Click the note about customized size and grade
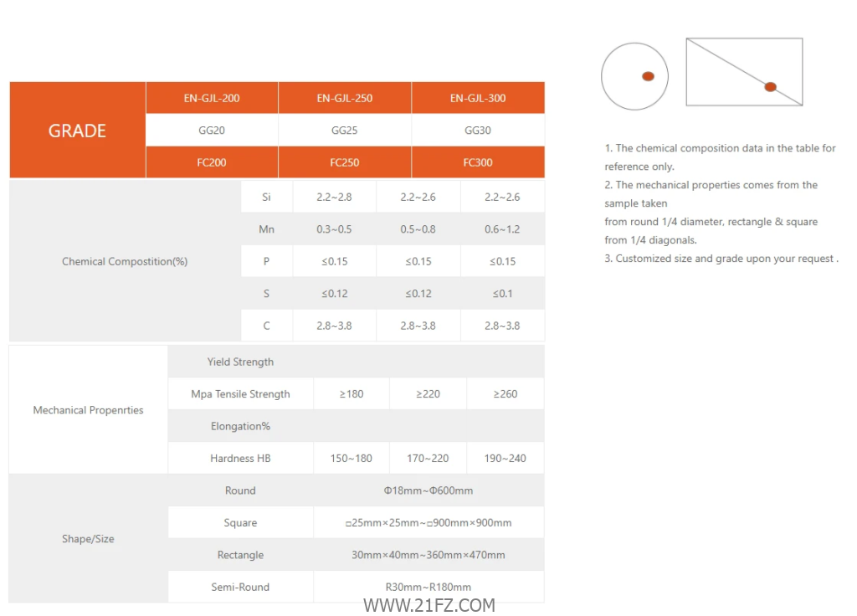857x616 pixels. click(x=721, y=259)
